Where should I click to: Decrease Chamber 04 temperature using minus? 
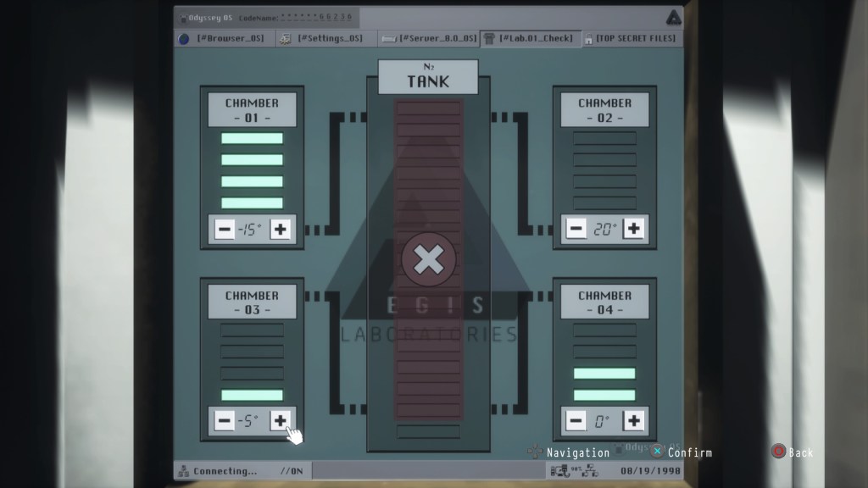point(576,420)
